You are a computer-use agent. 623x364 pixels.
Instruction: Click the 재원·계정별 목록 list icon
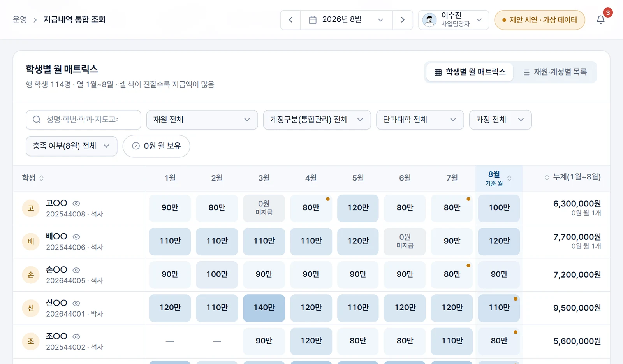coord(526,72)
